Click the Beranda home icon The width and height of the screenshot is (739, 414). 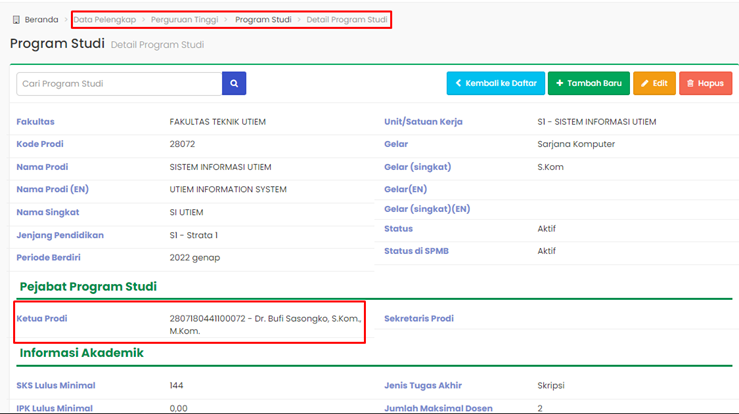click(x=16, y=19)
